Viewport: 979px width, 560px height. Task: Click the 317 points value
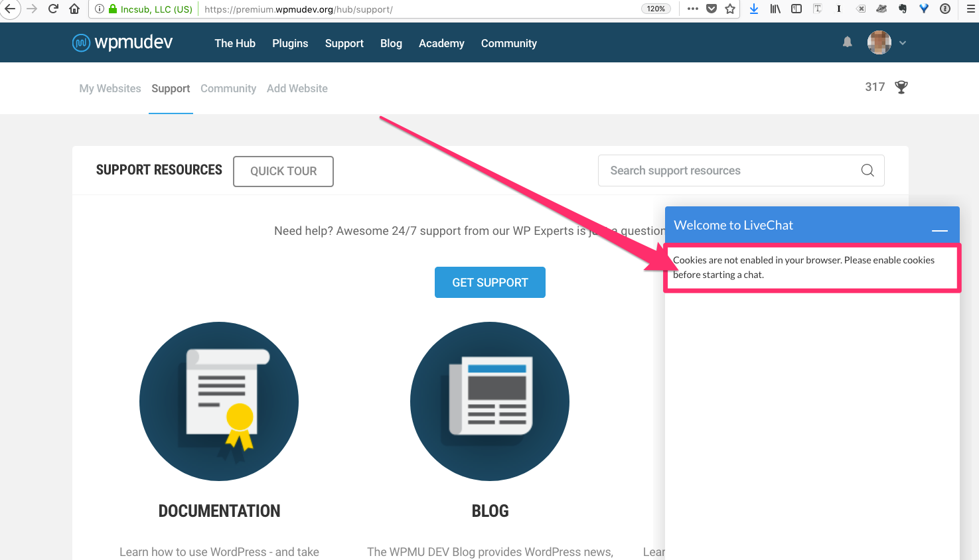point(875,87)
